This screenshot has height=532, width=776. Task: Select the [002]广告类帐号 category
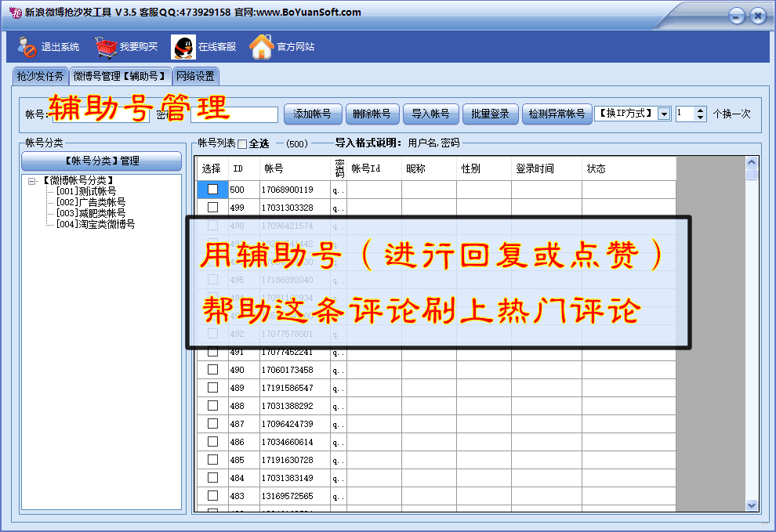(x=91, y=202)
